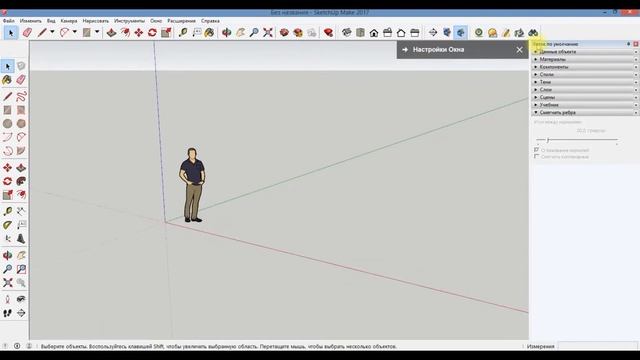640x360 pixels.
Task: Select the Walk footprints tool
Action: click(x=7, y=313)
